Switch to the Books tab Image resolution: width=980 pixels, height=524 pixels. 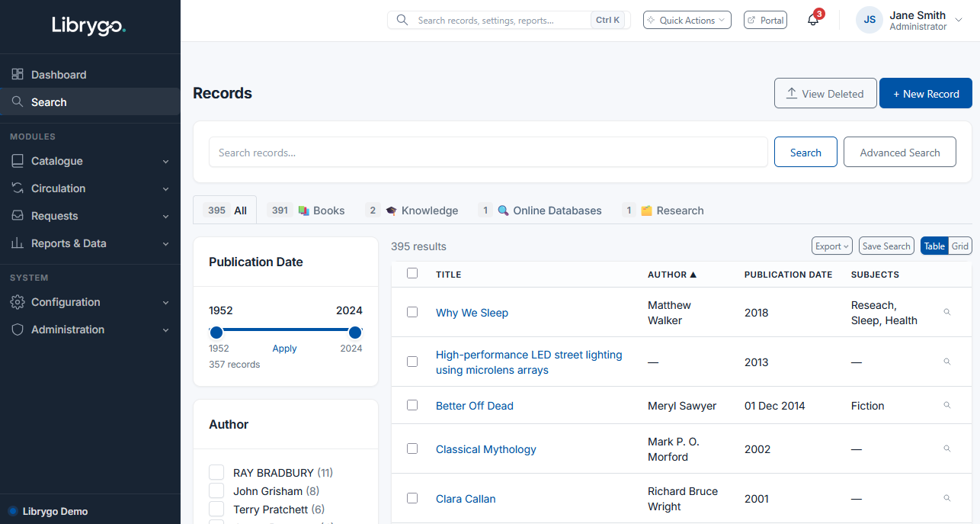click(306, 211)
